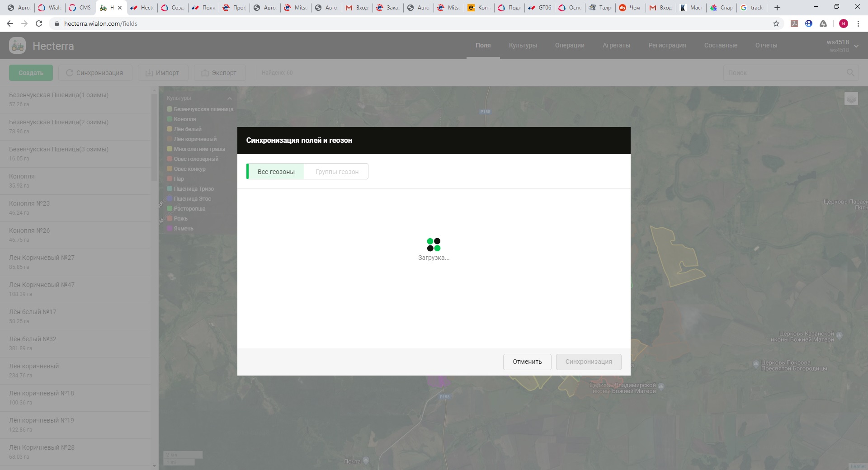
Task: Open a new browser tab
Action: pos(777,8)
